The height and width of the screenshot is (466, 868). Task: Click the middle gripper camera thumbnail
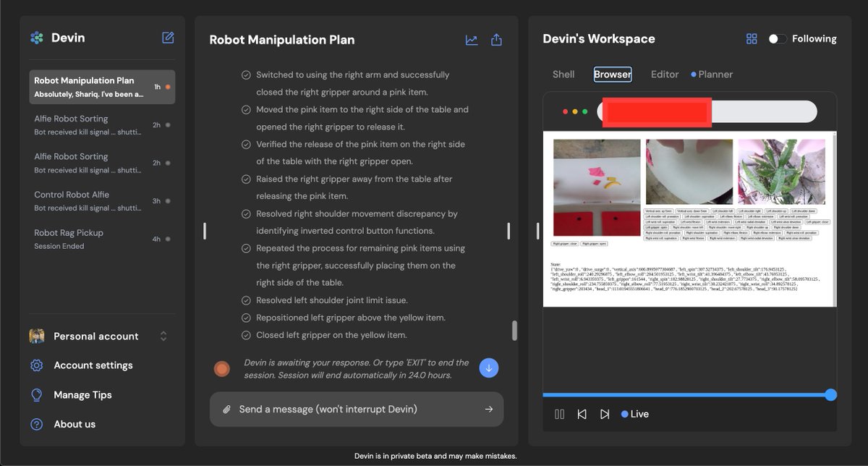tap(689, 171)
